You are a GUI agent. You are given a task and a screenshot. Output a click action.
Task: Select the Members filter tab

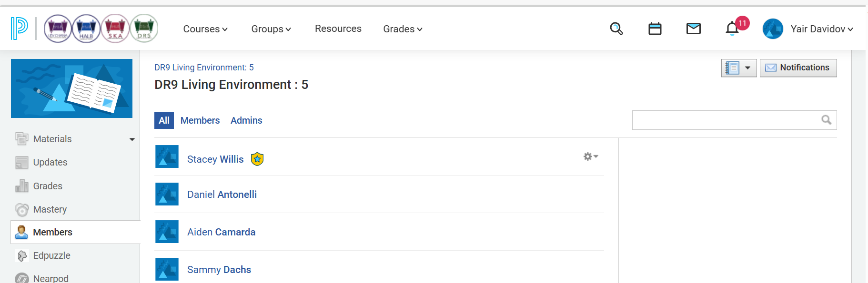200,120
